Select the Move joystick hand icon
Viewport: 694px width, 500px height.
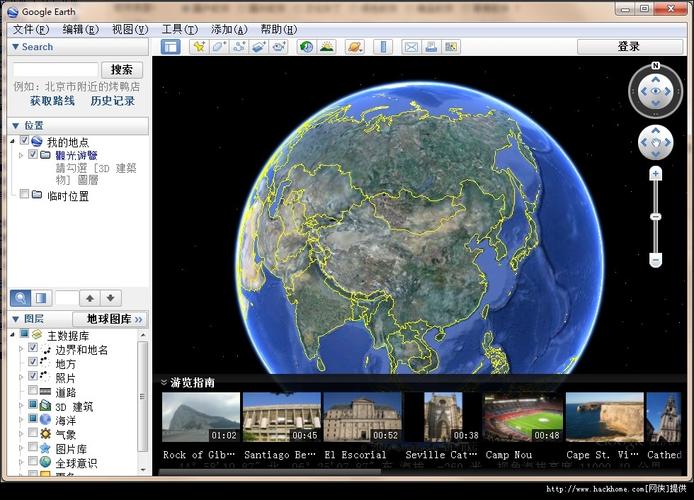coord(655,142)
